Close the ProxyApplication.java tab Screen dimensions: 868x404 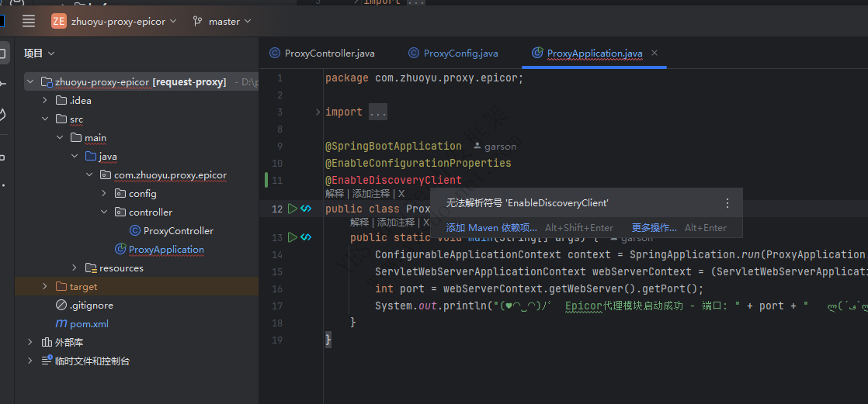point(654,53)
